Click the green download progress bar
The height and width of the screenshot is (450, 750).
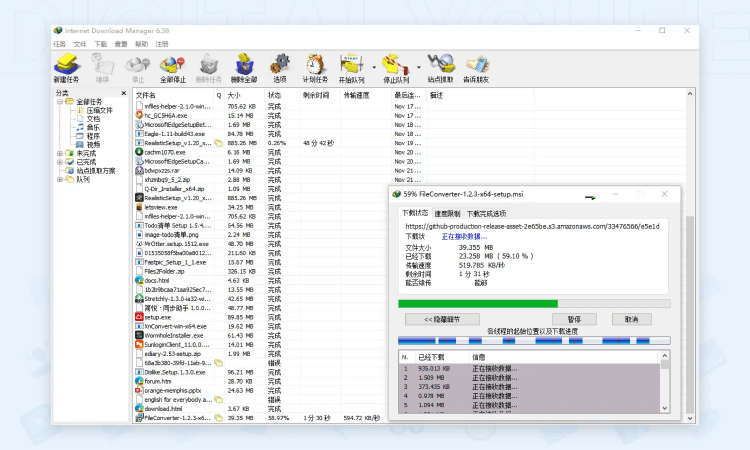(534, 304)
